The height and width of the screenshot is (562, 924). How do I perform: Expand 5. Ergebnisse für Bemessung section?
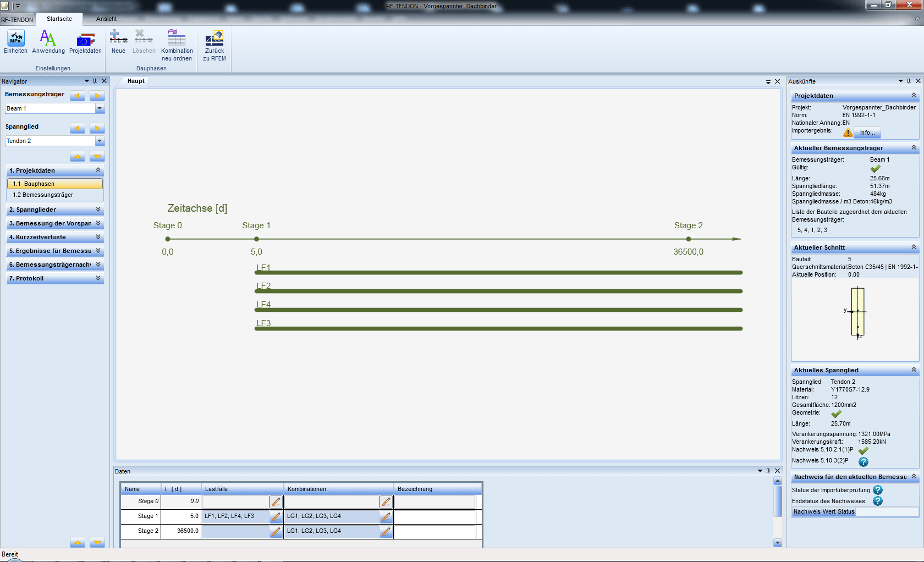[98, 251]
